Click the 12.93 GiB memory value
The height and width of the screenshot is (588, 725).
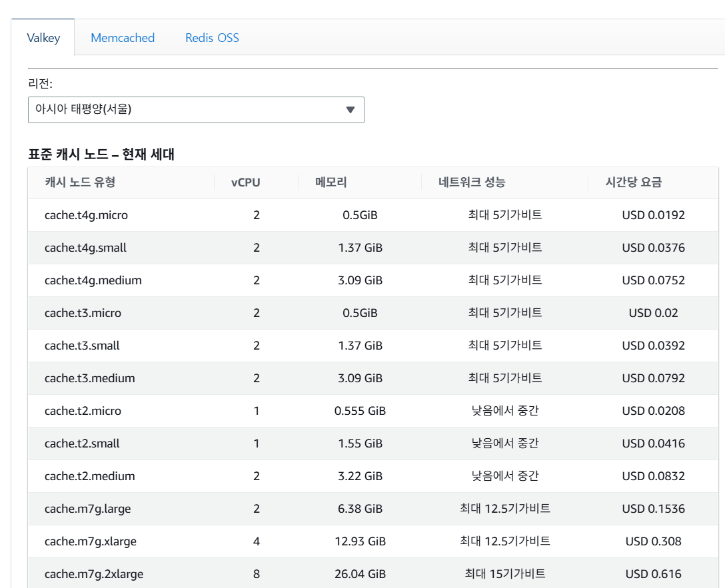(x=361, y=542)
